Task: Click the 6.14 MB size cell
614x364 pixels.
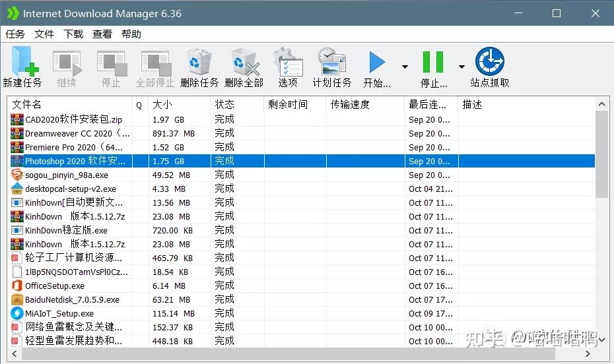Action: (169, 286)
